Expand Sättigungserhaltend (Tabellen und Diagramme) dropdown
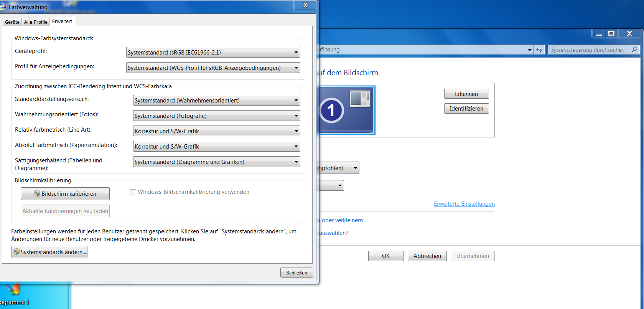Screen dimensions: 644x309 [216, 162]
